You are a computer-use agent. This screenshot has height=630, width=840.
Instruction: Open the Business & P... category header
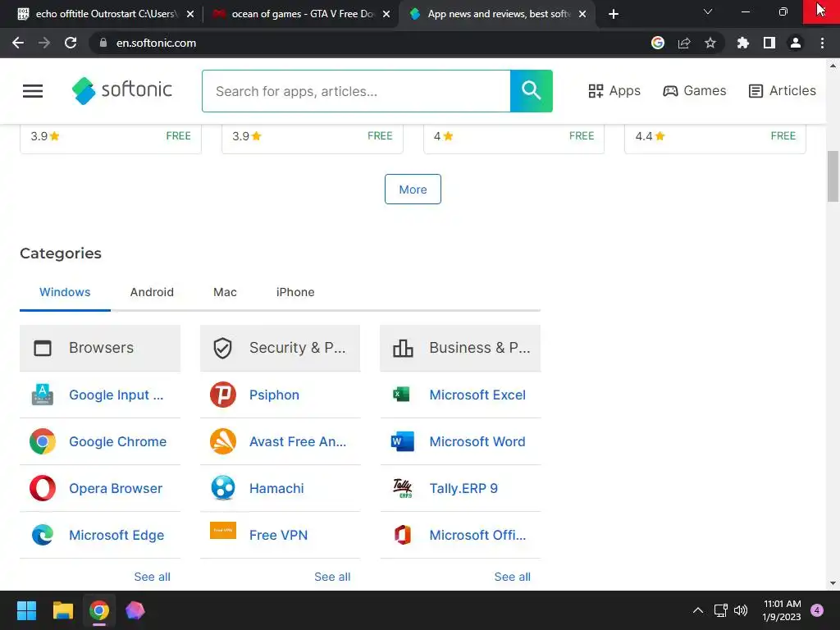click(460, 348)
